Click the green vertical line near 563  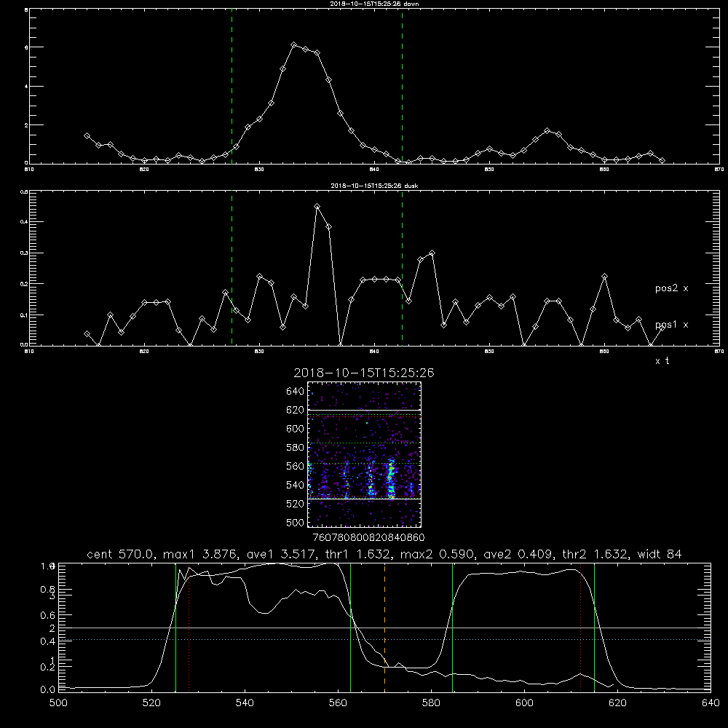pyautogui.click(x=351, y=627)
